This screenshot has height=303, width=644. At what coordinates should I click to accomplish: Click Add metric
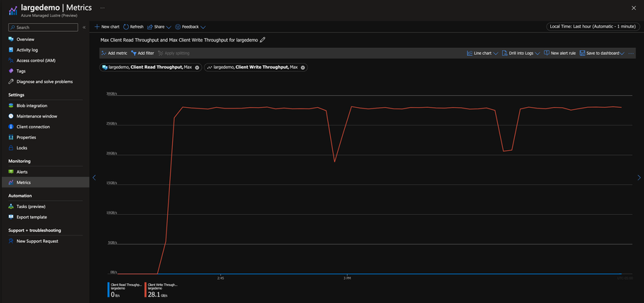(x=114, y=54)
